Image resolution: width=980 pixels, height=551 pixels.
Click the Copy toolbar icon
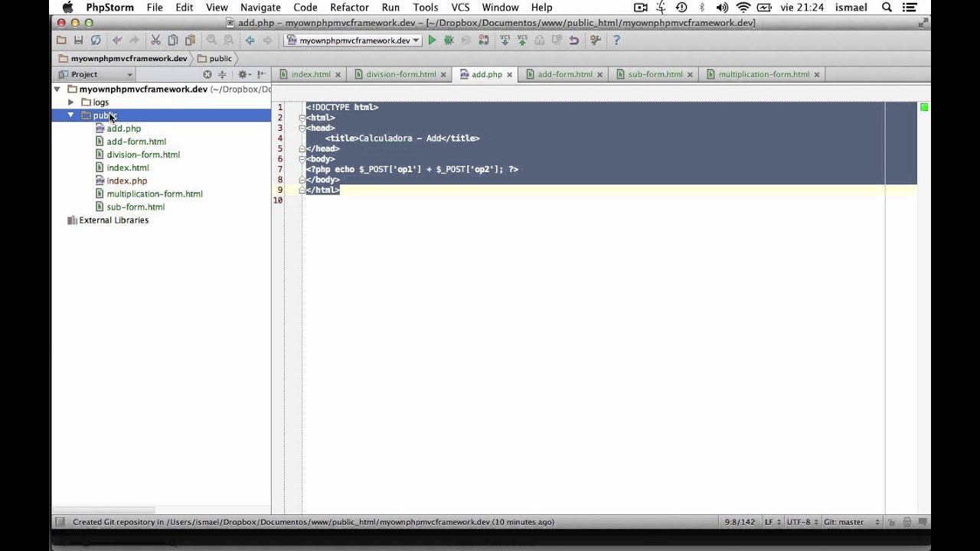click(173, 40)
